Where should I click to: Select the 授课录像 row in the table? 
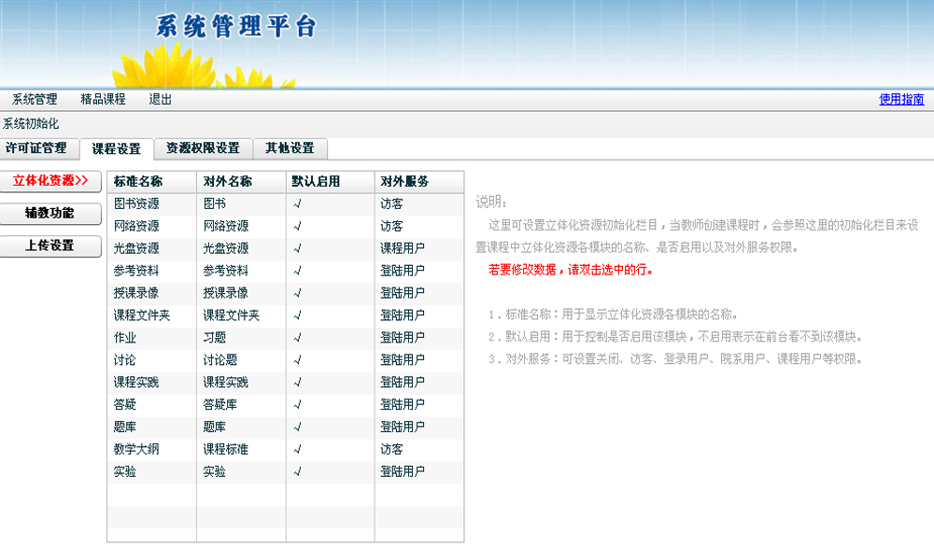pos(136,293)
